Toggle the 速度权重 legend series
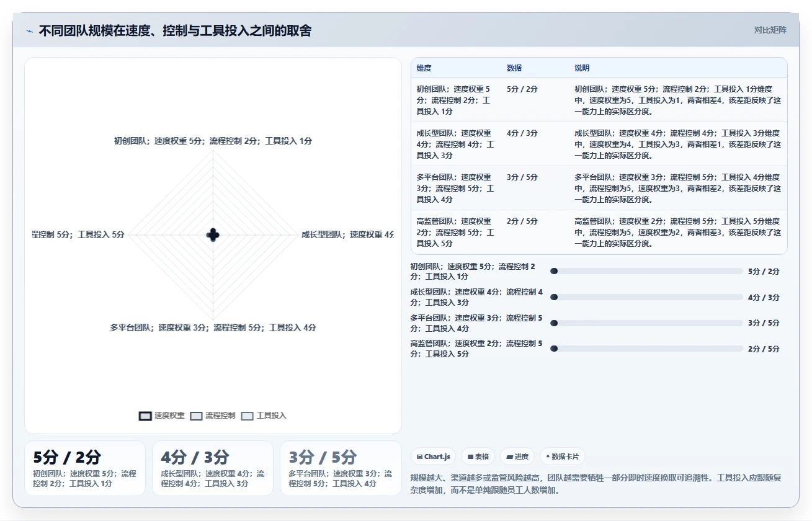The height and width of the screenshot is (521, 812). coord(162,416)
